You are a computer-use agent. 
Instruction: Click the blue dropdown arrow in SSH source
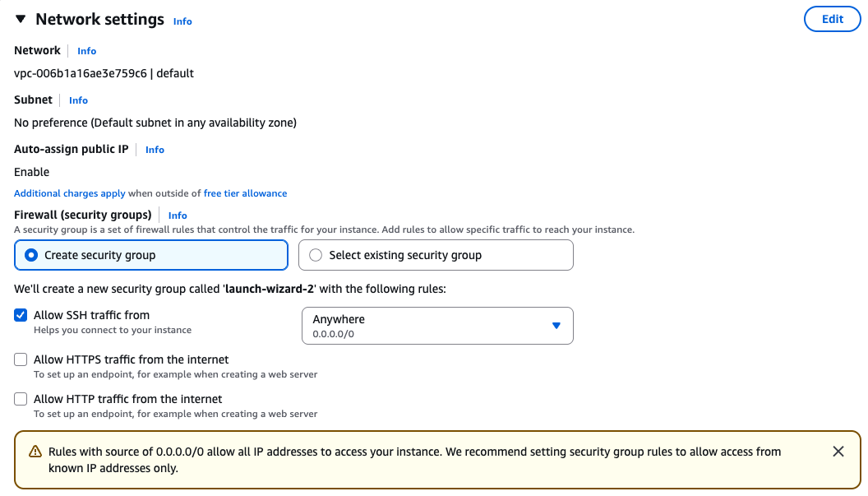tap(556, 326)
